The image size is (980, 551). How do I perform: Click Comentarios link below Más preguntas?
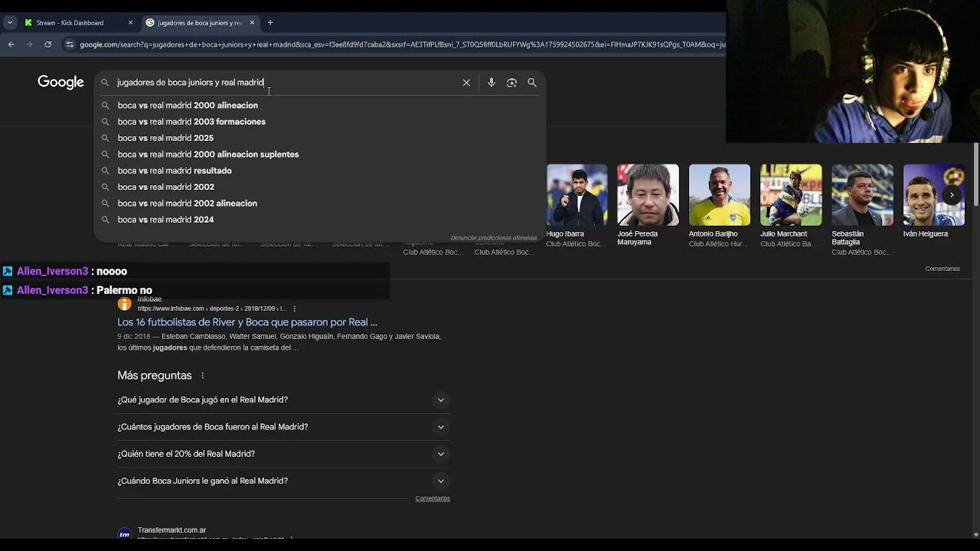click(x=433, y=498)
